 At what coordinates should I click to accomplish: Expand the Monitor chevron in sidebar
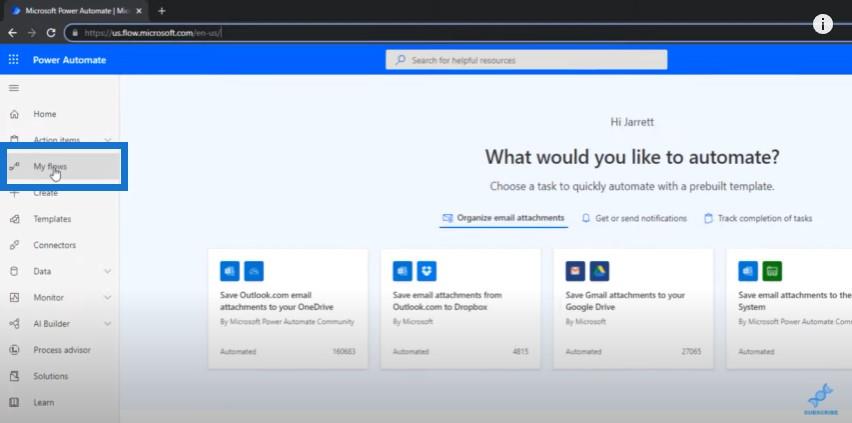tap(108, 297)
